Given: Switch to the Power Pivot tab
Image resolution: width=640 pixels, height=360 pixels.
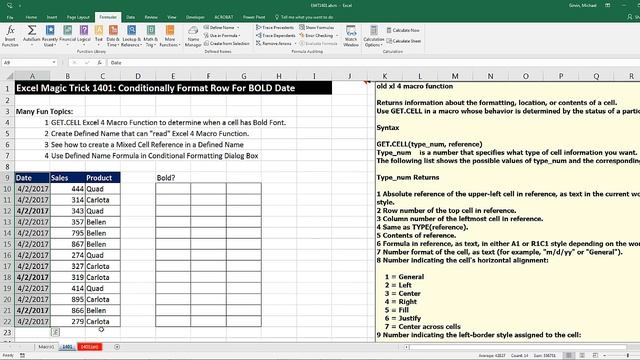Looking at the screenshot, I should click(254, 17).
